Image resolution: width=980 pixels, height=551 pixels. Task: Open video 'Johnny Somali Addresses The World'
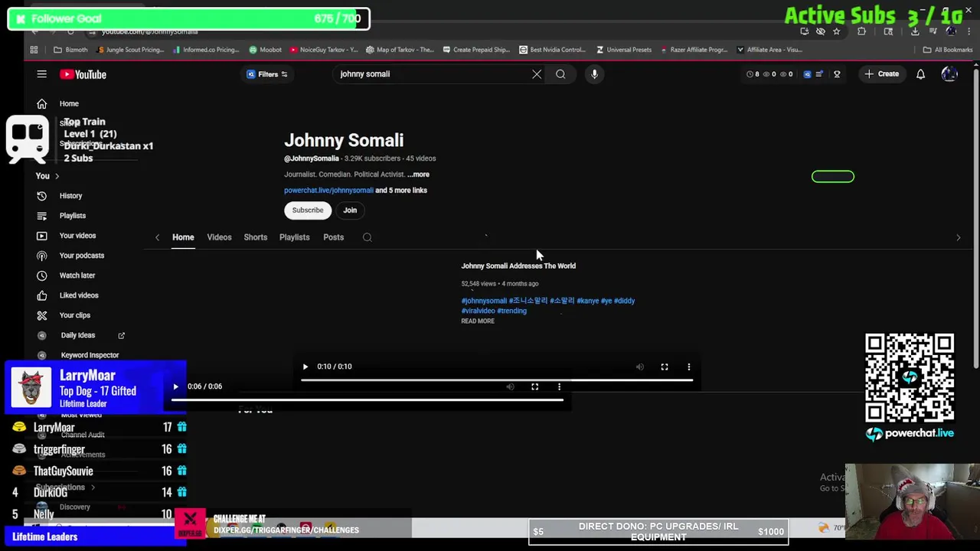pyautogui.click(x=518, y=266)
